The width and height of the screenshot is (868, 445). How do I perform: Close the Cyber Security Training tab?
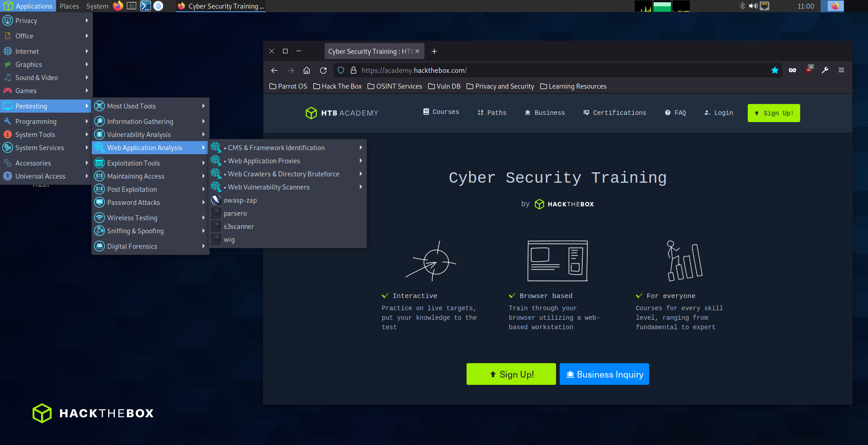pyautogui.click(x=417, y=51)
